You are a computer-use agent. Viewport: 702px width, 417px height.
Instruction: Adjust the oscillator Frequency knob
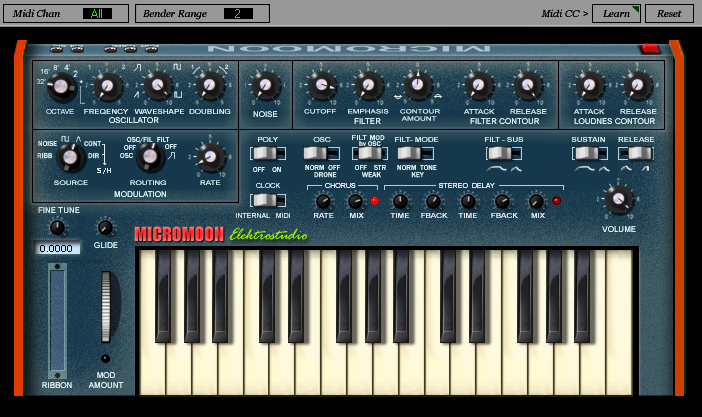point(107,86)
